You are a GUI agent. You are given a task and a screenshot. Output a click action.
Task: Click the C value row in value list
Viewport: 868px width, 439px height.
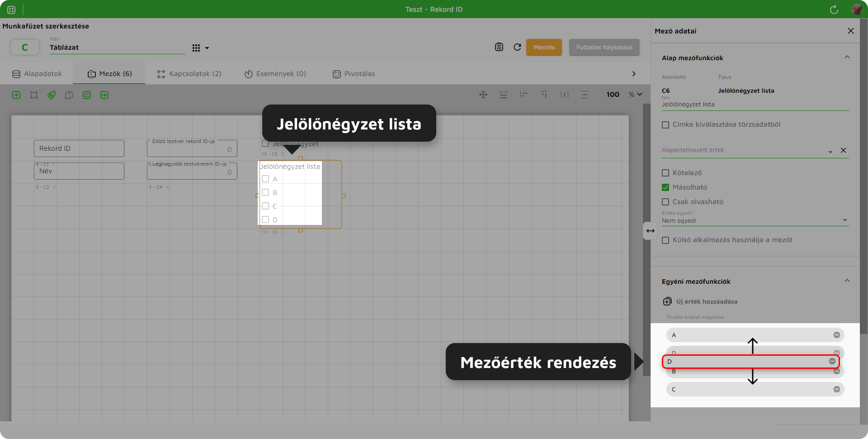pos(755,389)
